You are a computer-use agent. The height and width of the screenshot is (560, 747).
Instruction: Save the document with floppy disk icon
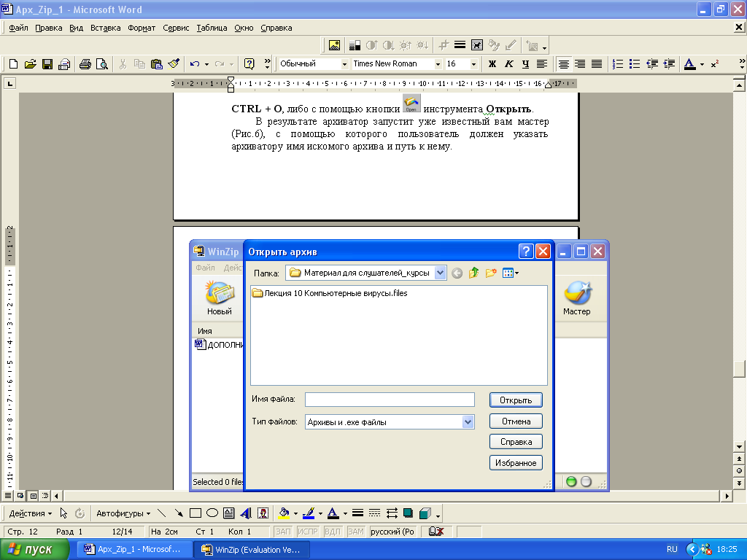[x=47, y=64]
